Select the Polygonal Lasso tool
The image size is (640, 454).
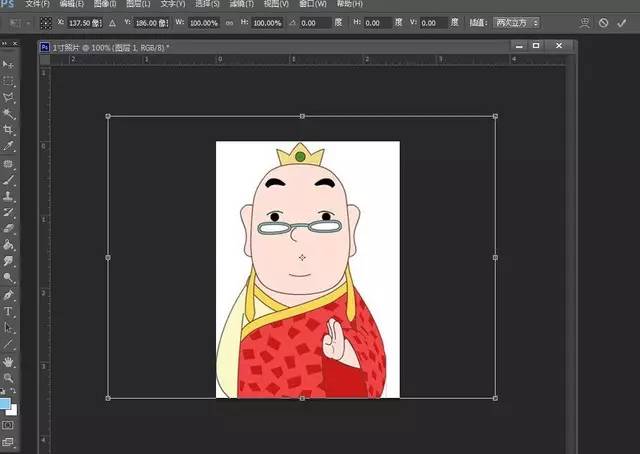pos(8,97)
